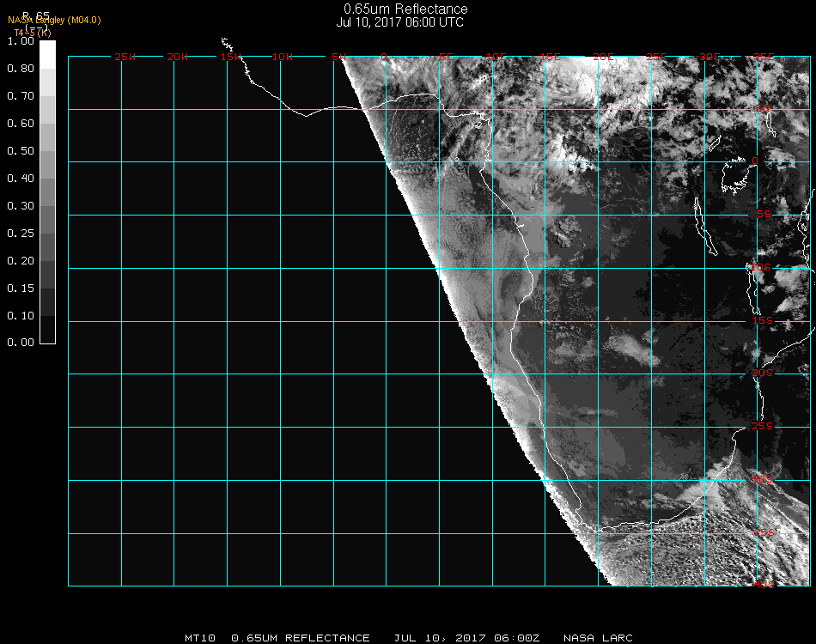
Task: Click the 5S latitude label
Action: 764,214
